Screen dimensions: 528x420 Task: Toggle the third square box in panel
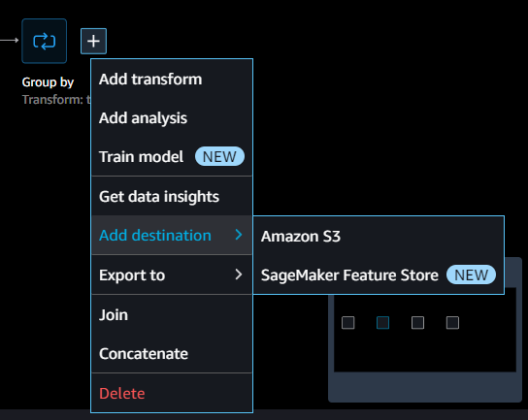pos(417,322)
